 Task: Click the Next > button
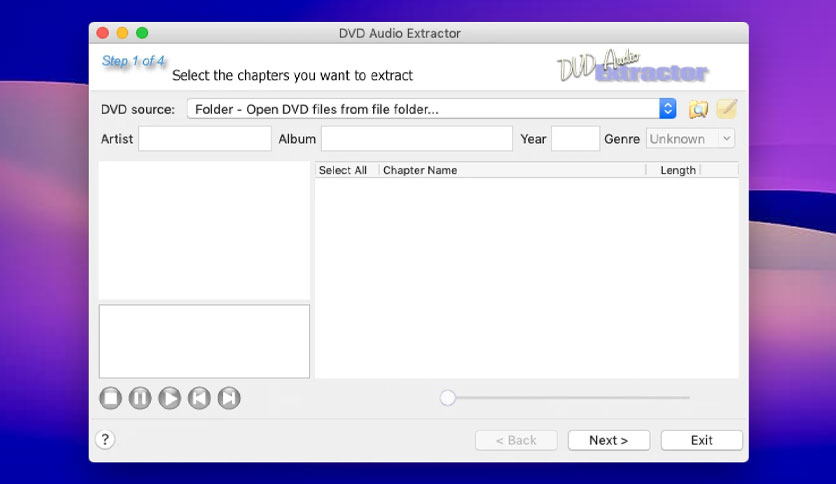coord(609,440)
